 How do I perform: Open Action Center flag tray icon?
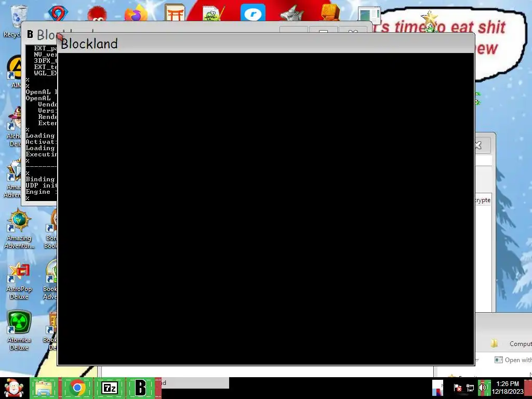(x=458, y=388)
